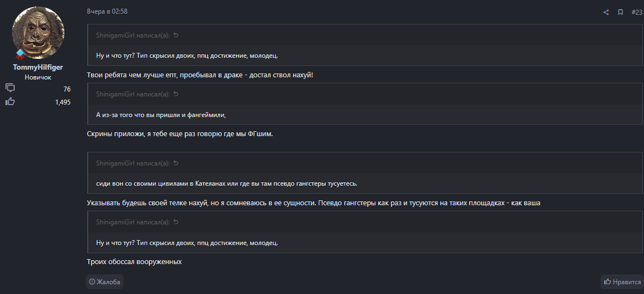Click the timestamp "Вчера в 02:58"
The width and height of the screenshot is (644, 294).
click(x=107, y=11)
